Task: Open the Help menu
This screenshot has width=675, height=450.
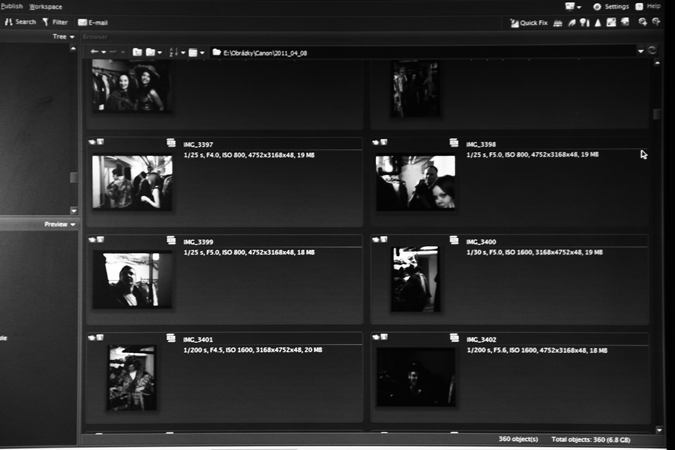Action: tap(648, 6)
